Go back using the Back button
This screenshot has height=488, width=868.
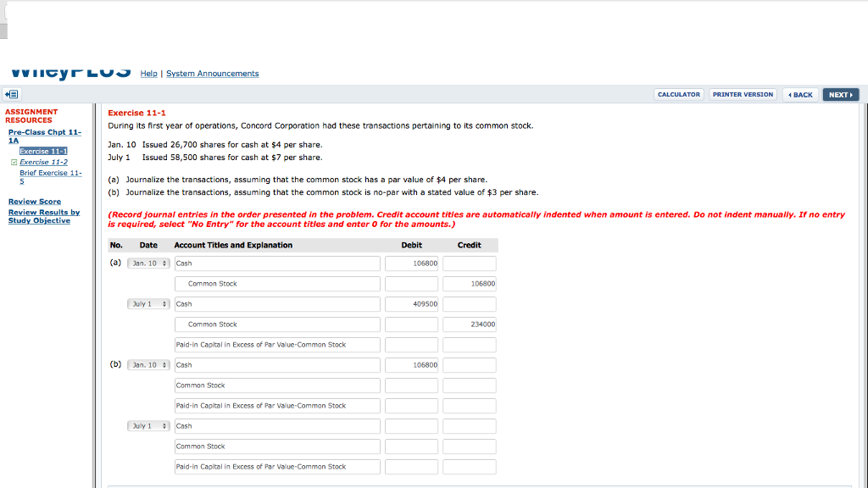point(798,95)
